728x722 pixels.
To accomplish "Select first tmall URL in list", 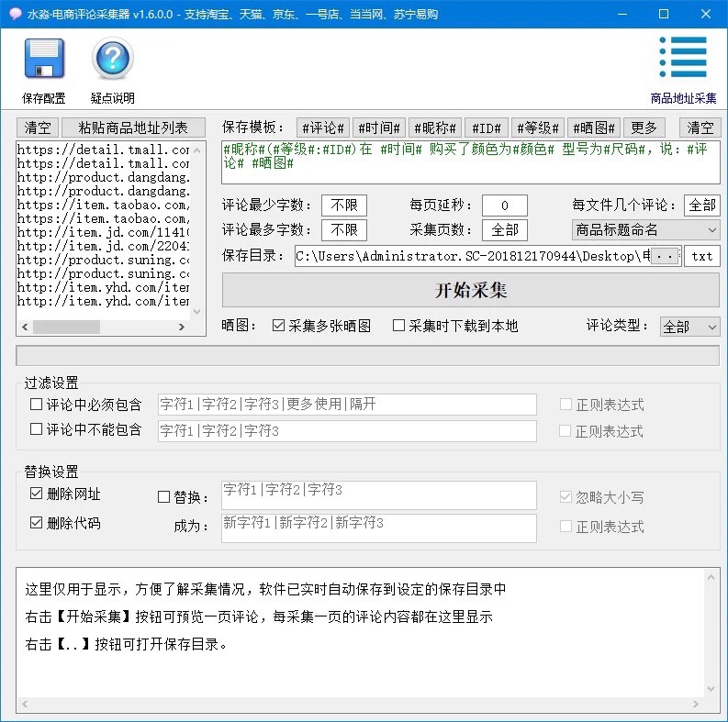I will [x=103, y=150].
